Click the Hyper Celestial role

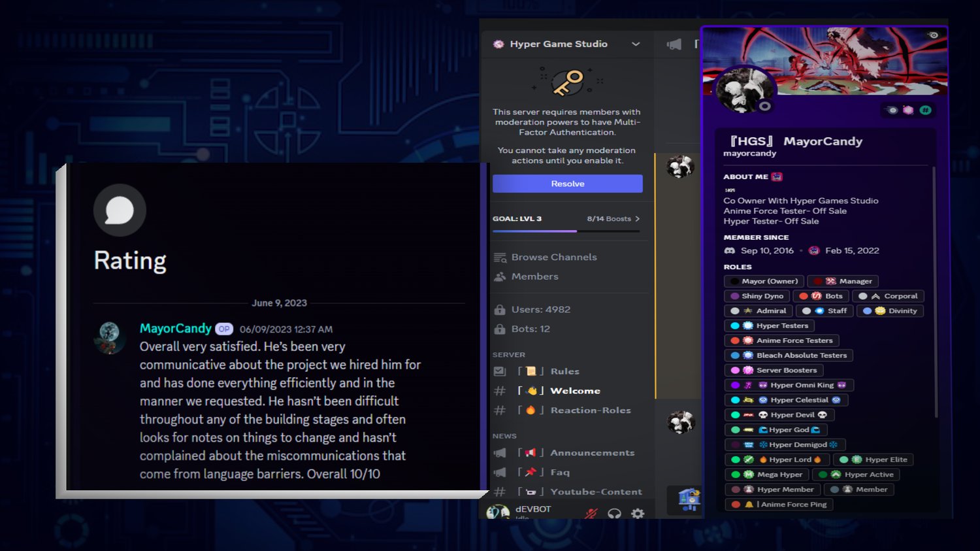(786, 400)
